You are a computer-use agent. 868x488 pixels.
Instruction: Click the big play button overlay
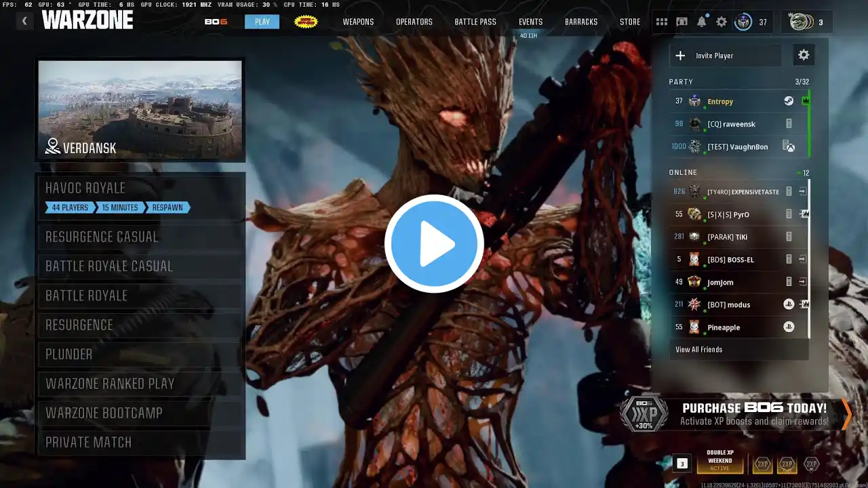point(434,243)
